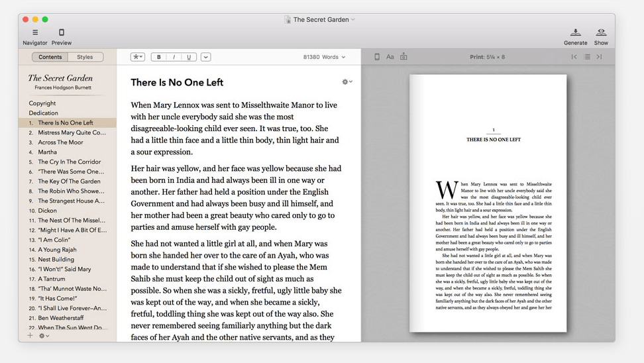The height and width of the screenshot is (363, 644).
Task: Select chapter 20 "I Shall Live Forever—An…
Action: (68, 309)
